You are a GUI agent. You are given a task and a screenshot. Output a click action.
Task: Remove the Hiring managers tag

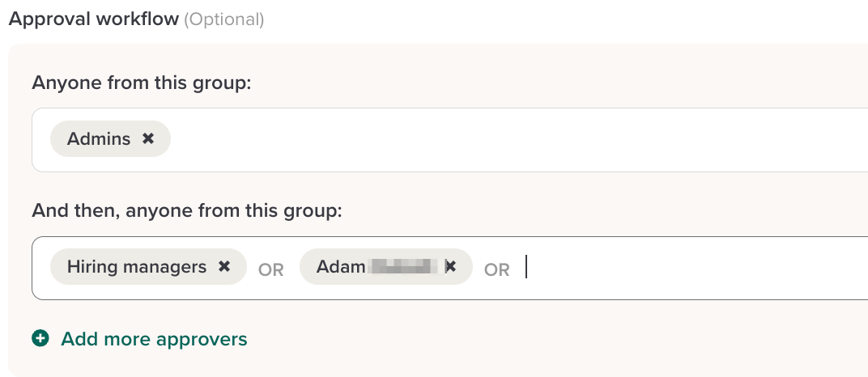point(224,266)
